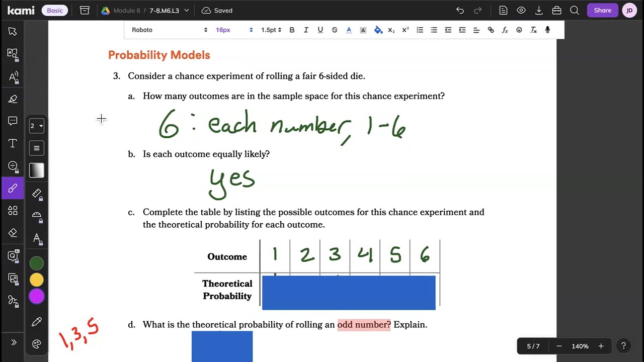Open the Dictionary lookup tool
The image size is (644, 362).
pos(13,54)
